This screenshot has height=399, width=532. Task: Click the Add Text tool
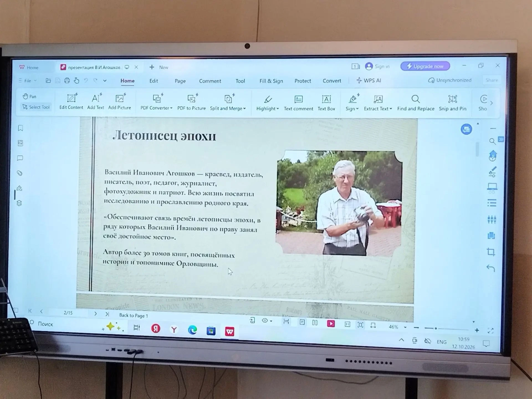point(96,101)
